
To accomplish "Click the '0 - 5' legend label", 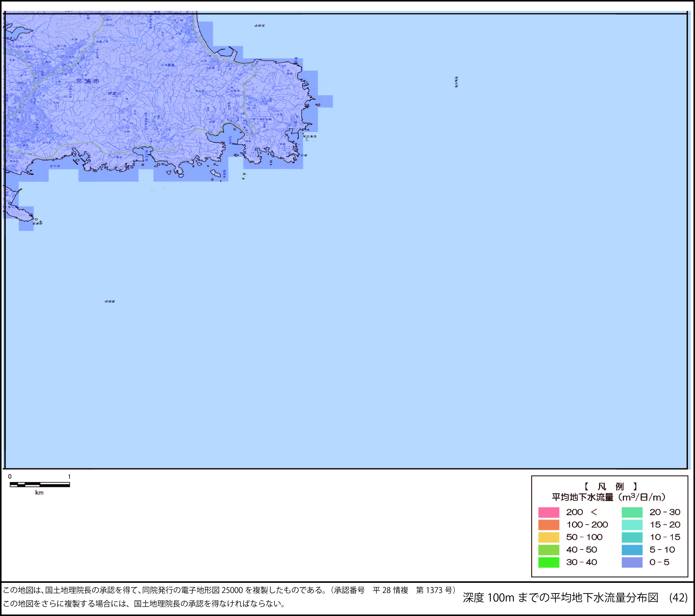I will [x=659, y=563].
